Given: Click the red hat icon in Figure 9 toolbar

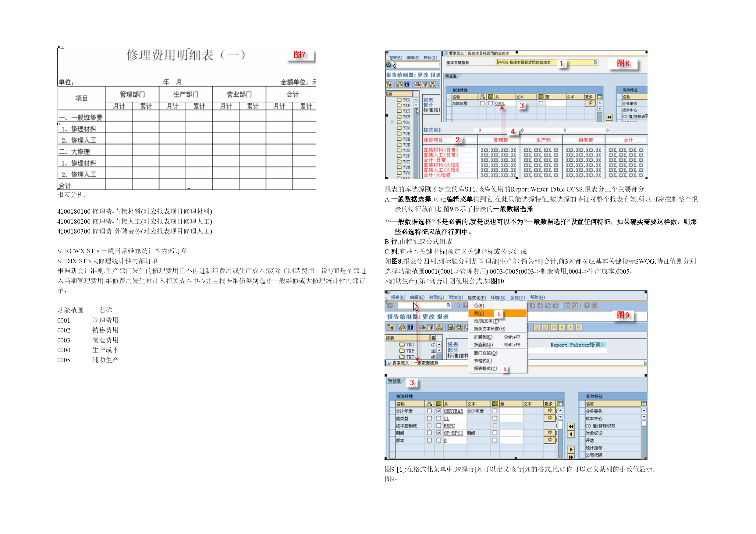Looking at the screenshot, I should [x=423, y=327].
